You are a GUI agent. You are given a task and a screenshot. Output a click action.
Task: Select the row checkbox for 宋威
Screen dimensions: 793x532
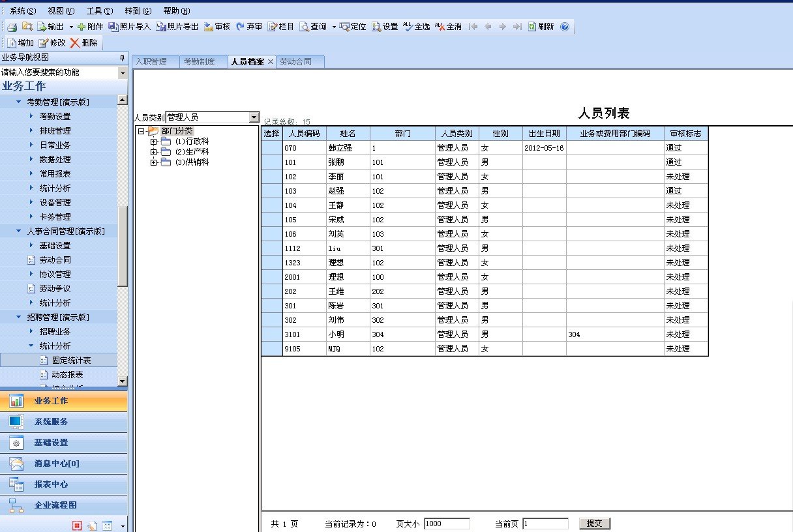point(272,220)
